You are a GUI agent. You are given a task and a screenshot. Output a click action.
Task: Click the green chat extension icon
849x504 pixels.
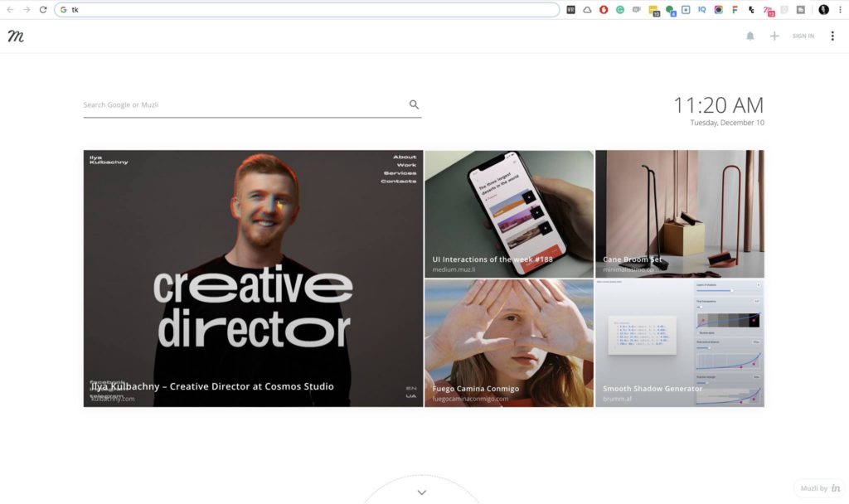[670, 10]
